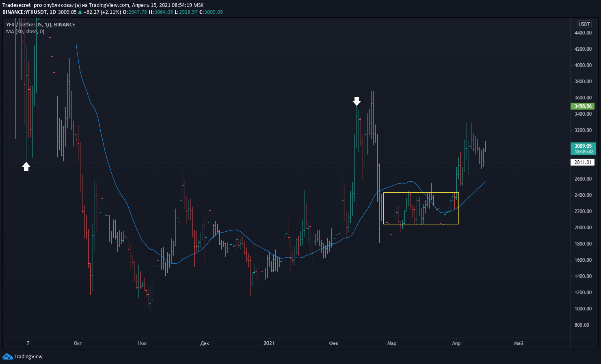The height and width of the screenshot is (364, 601).
Task: Click the 1200.00 price axis value
Action: tap(583, 293)
